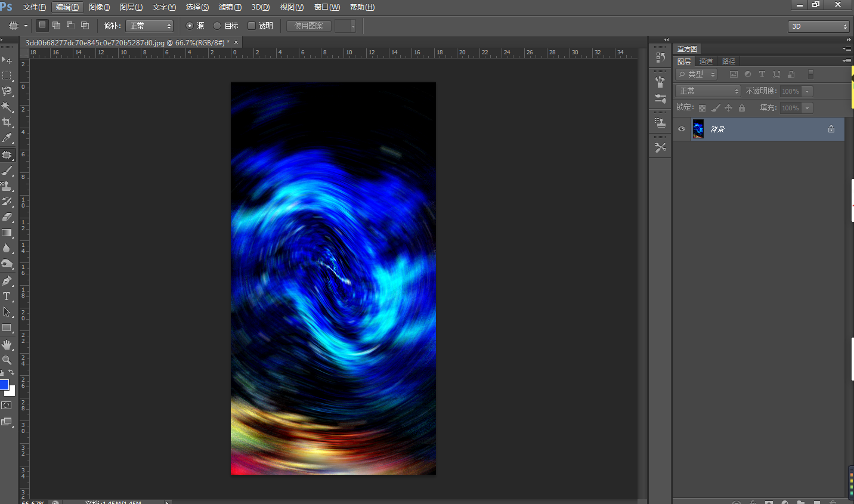Screen dimensions: 854x504
Task: Open the 不透明度 opacity dropdown arrow
Action: [x=807, y=91]
